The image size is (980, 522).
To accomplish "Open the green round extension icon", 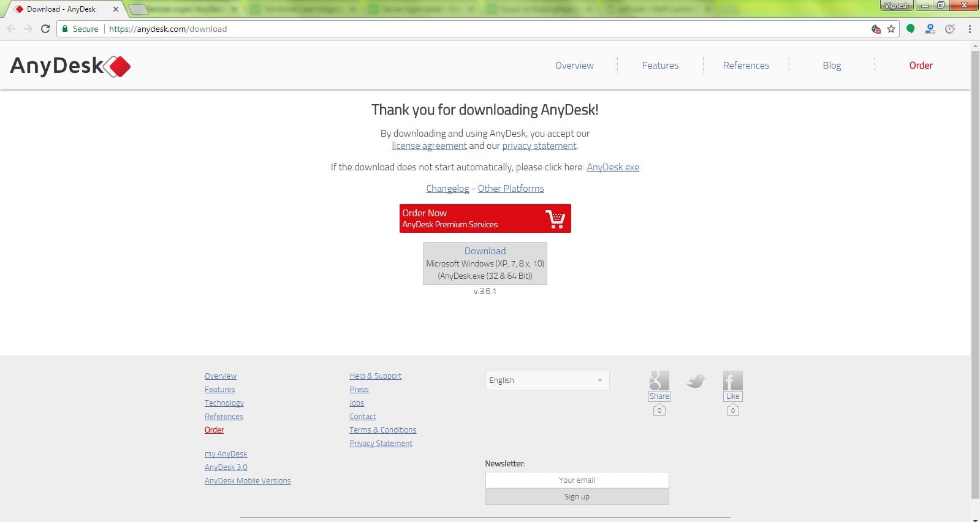I will click(911, 29).
